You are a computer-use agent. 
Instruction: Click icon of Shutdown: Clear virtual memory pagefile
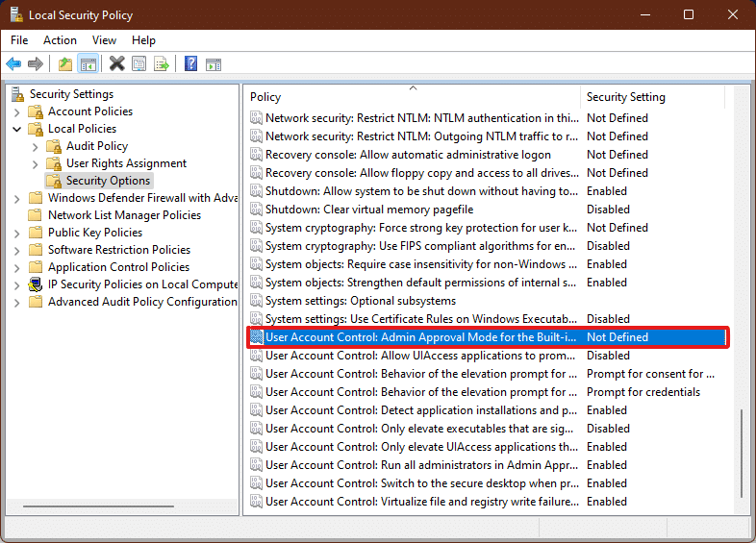257,210
